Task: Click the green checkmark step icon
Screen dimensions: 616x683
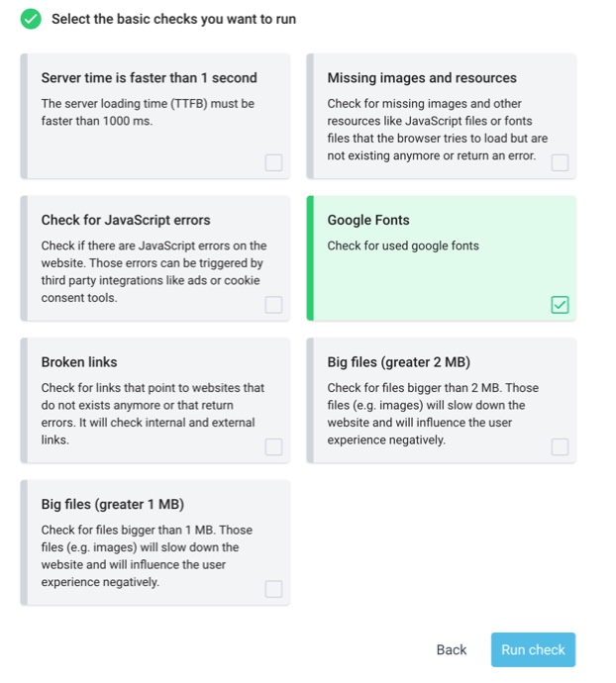Action: tap(31, 19)
